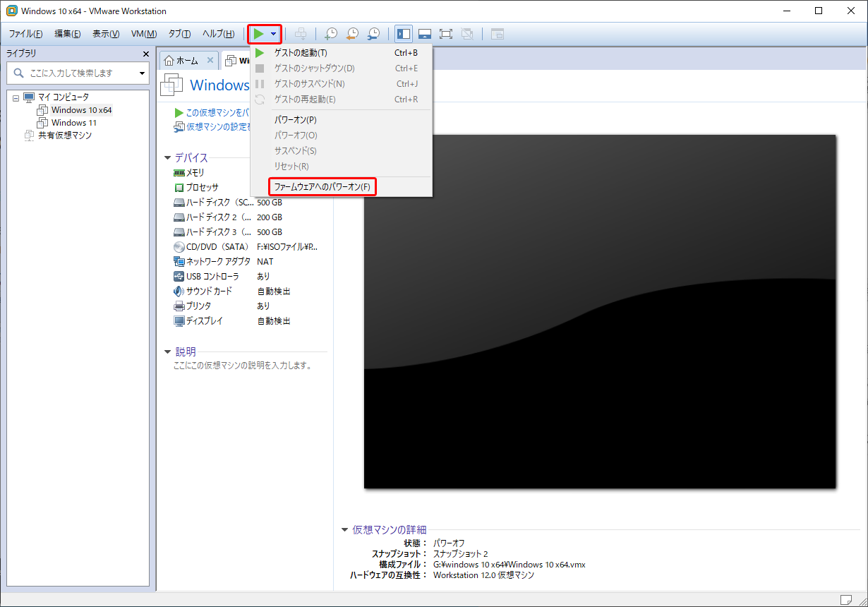This screenshot has height=607, width=868.
Task: Revert virtual machine to previous snapshot
Action: [352, 34]
